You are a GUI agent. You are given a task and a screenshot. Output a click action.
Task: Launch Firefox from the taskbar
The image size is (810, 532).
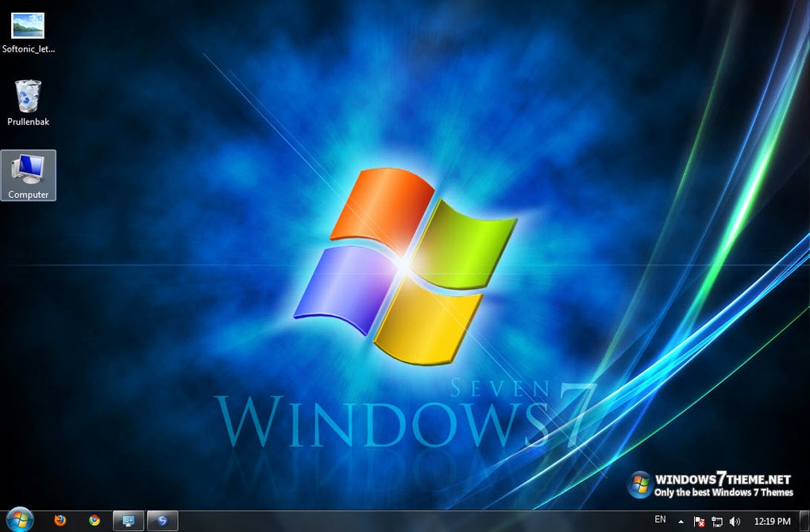[60, 521]
